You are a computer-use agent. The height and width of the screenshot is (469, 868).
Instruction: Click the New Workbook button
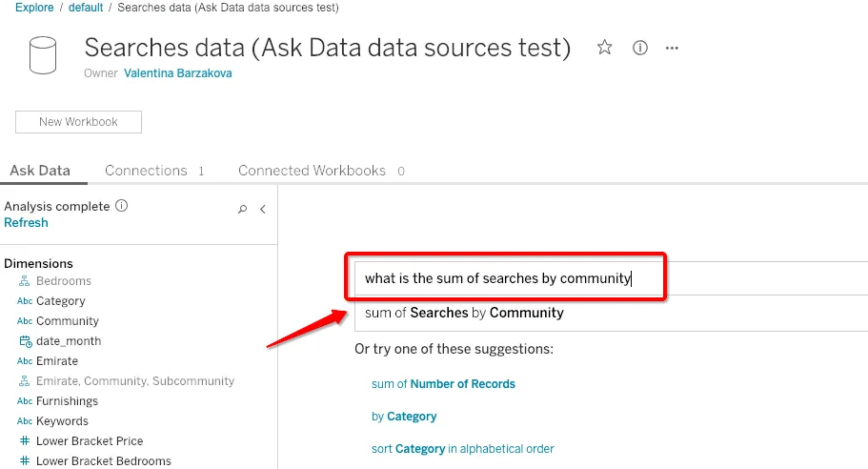click(78, 122)
